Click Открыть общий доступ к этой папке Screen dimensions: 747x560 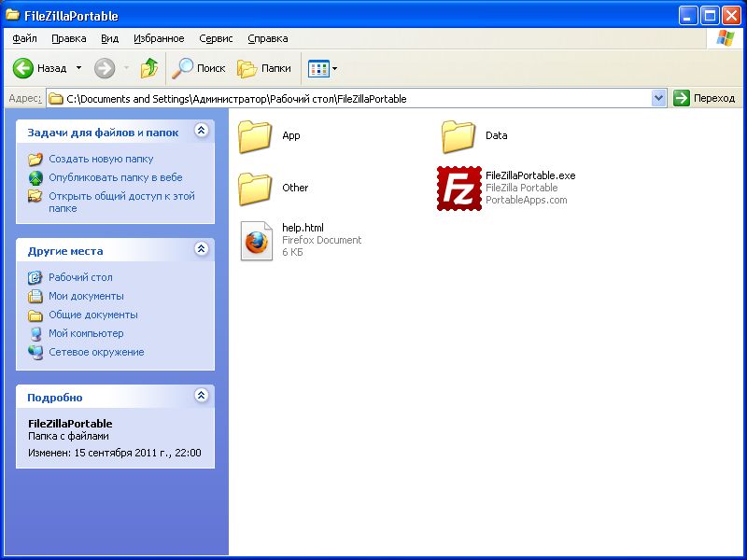[122, 202]
